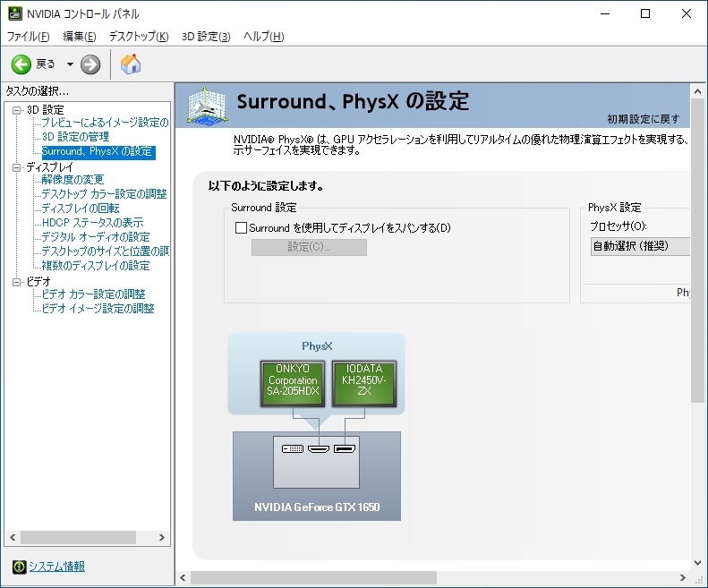Click the system information icon at bottom left
This screenshot has height=588, width=708.
20,567
